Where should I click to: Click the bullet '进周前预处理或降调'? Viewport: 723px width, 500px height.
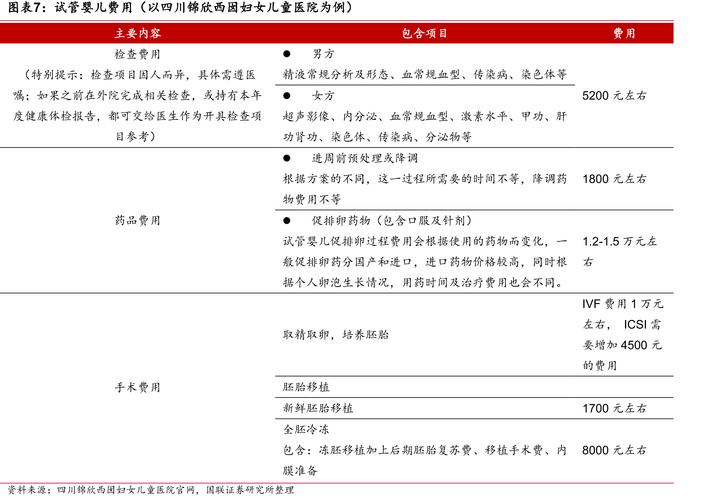click(x=365, y=158)
